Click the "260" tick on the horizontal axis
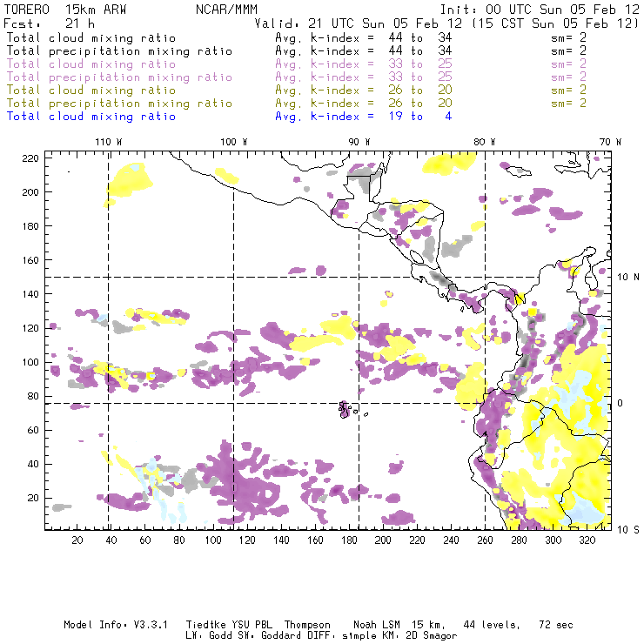This screenshot has height=644, width=644. pyautogui.click(x=485, y=540)
